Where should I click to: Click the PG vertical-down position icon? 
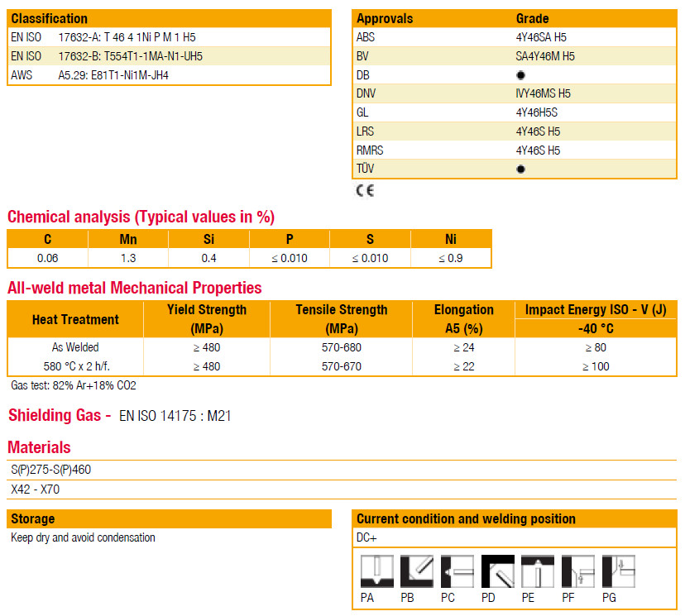click(x=618, y=571)
